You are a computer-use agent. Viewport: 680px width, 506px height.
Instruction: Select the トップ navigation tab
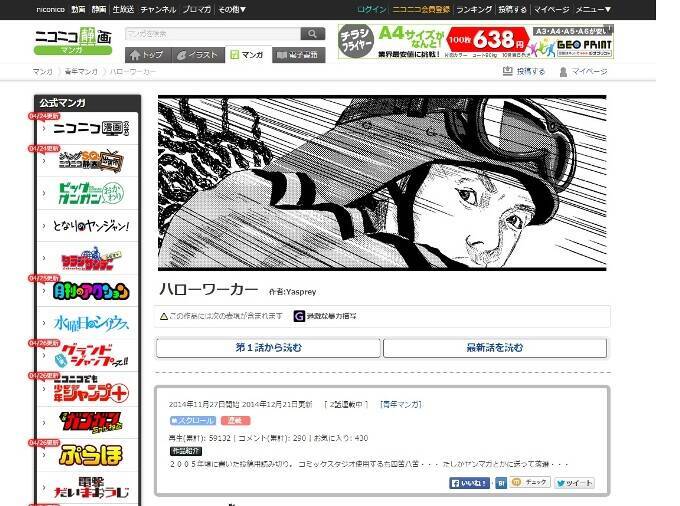[x=148, y=55]
